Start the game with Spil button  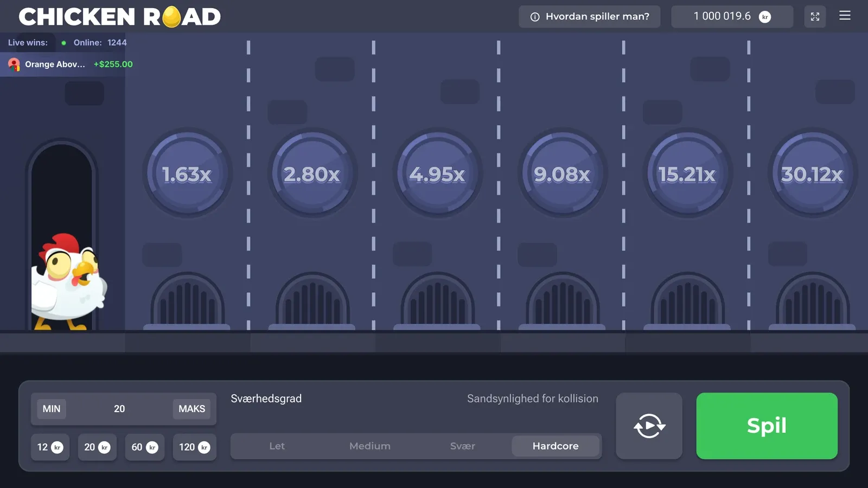(x=767, y=426)
